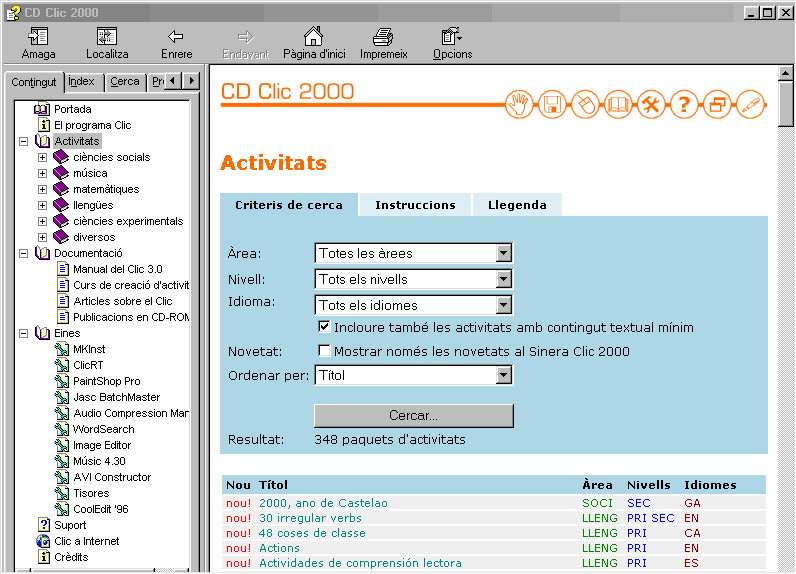The width and height of the screenshot is (796, 574).
Task: Enable 'Mostrar només les novetats' checkbox
Action: tap(324, 351)
